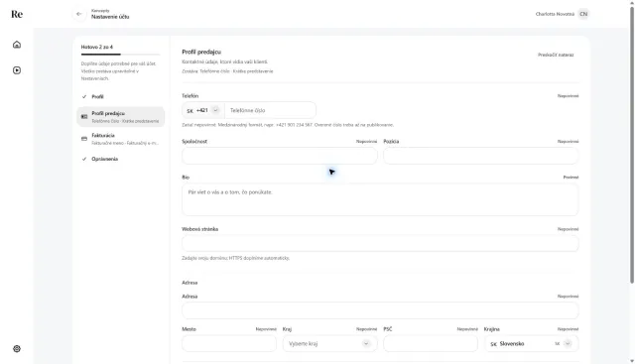The image size is (635, 364).
Task: Open the CN user avatar
Action: (x=583, y=14)
